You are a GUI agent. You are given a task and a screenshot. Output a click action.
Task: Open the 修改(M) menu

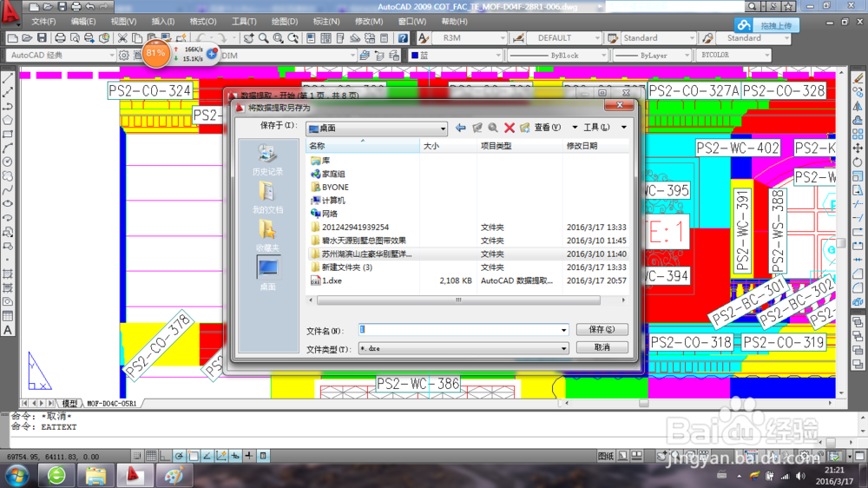[x=369, y=22]
